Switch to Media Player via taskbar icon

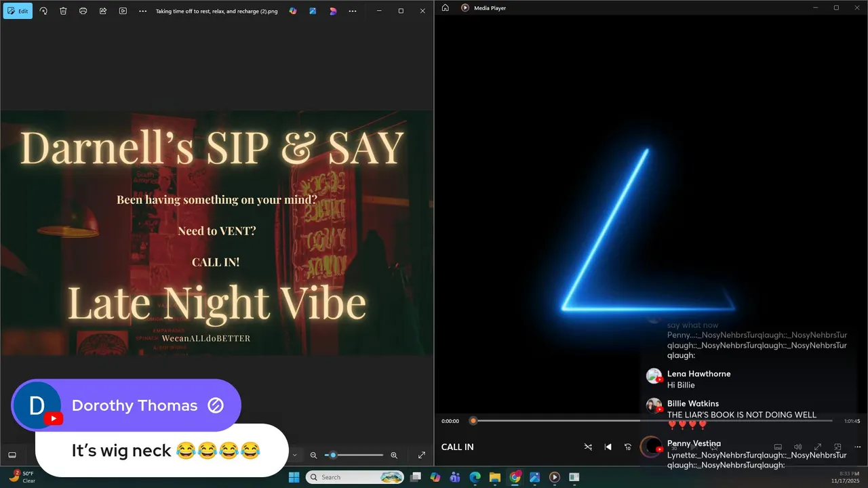tap(555, 477)
